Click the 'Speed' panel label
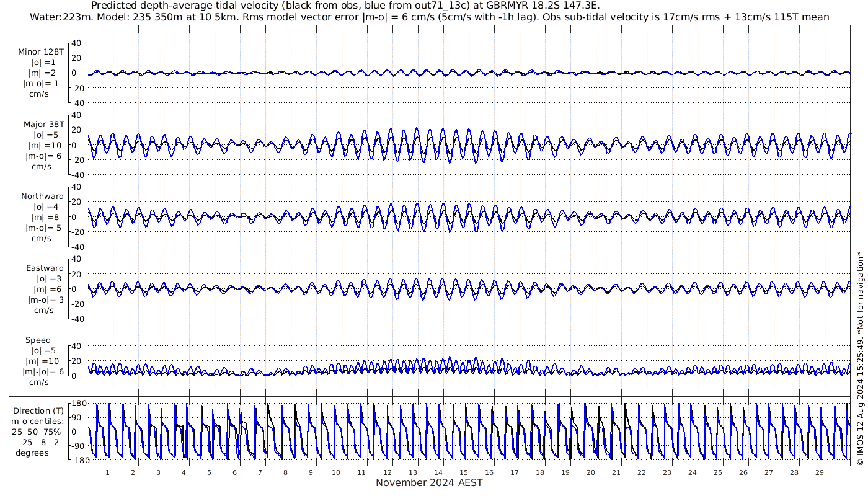 click(38, 340)
